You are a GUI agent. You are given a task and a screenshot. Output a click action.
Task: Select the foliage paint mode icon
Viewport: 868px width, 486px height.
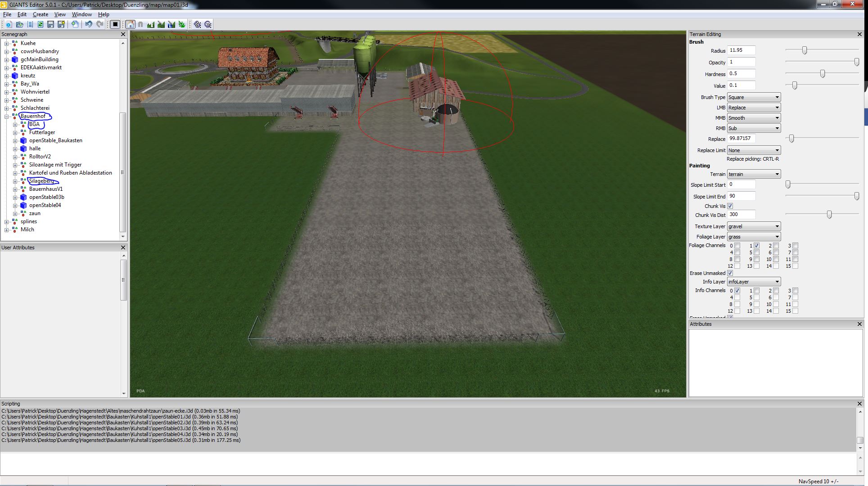(x=182, y=24)
